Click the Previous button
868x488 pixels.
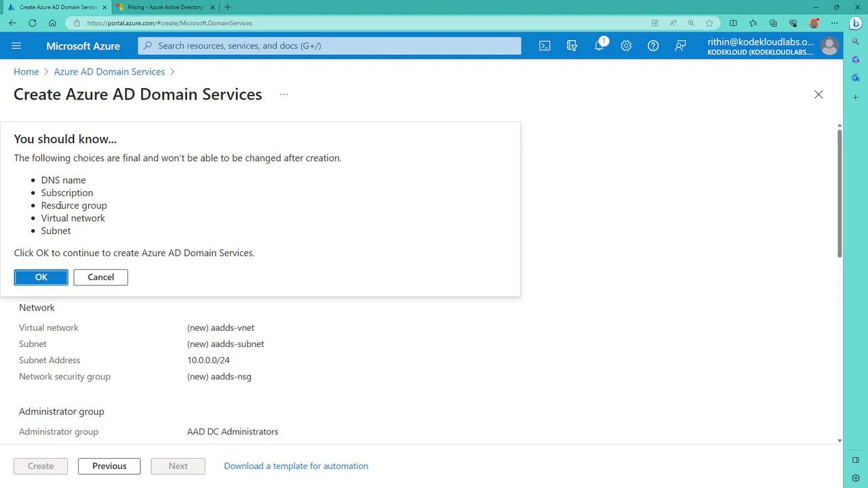point(109,466)
